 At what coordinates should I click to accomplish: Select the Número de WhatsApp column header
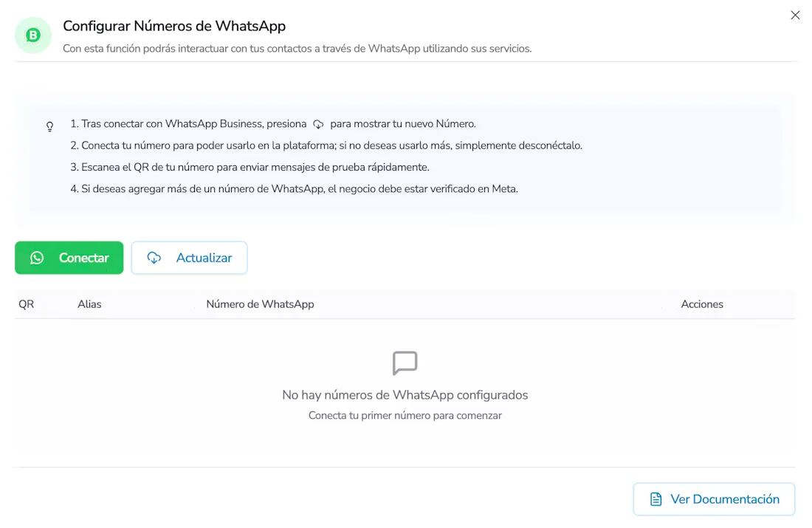260,304
